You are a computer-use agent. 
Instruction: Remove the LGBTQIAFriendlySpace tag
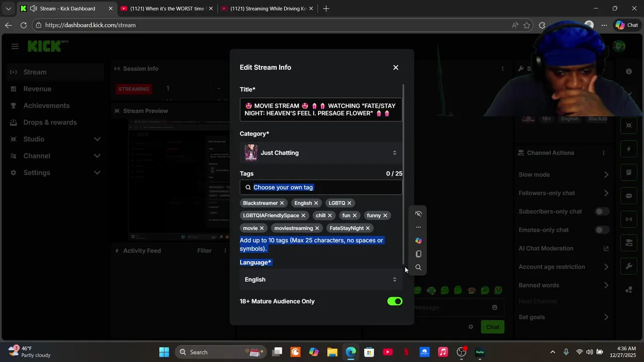coord(303,216)
